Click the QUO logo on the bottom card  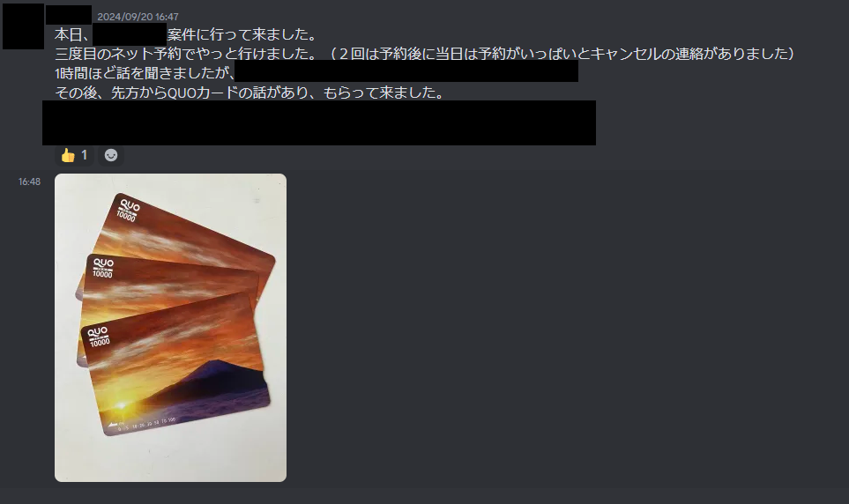click(98, 331)
